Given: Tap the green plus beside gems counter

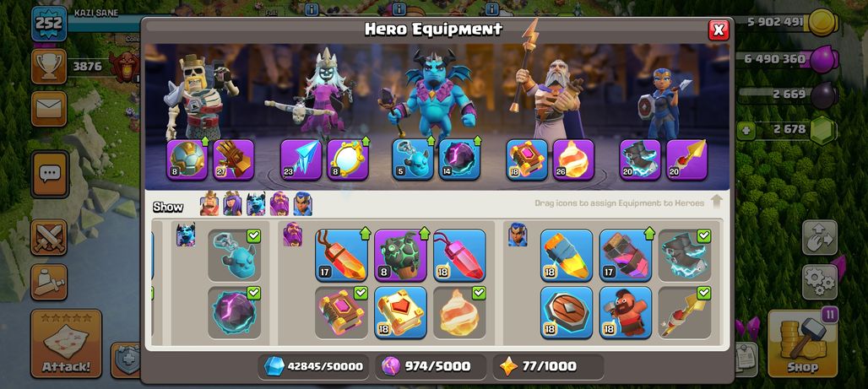Looking at the screenshot, I should pyautogui.click(x=744, y=131).
